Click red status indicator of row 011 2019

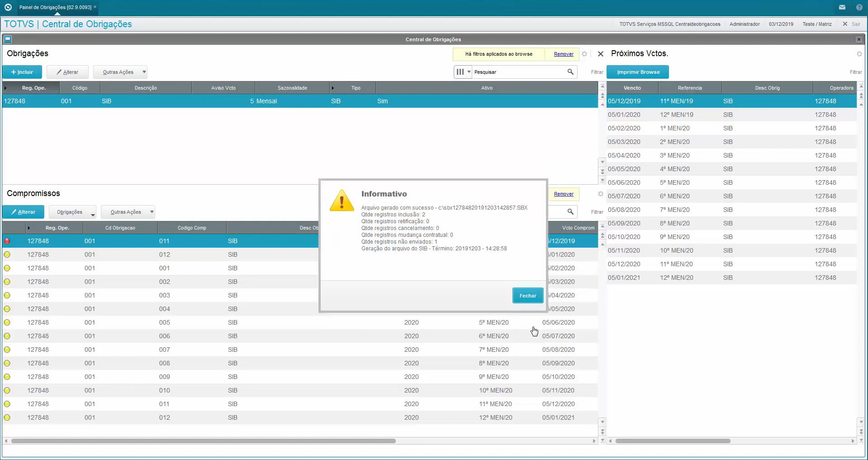[7, 241]
